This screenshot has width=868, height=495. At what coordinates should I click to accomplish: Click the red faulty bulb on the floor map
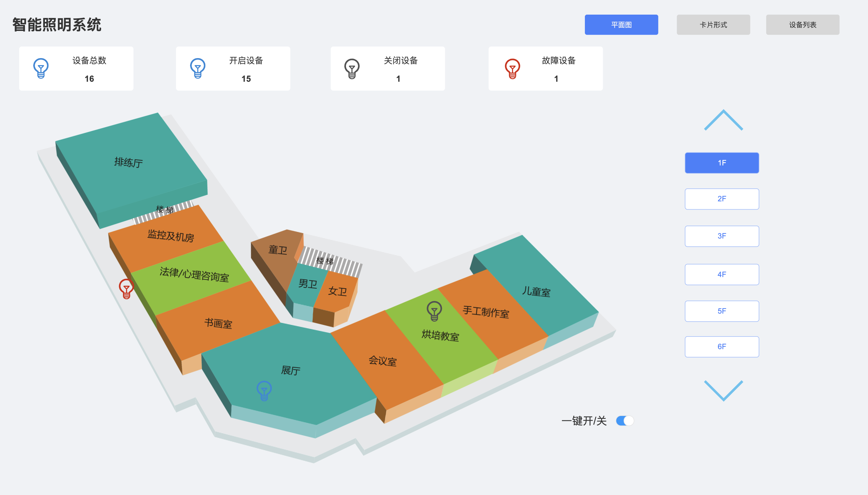pos(126,289)
